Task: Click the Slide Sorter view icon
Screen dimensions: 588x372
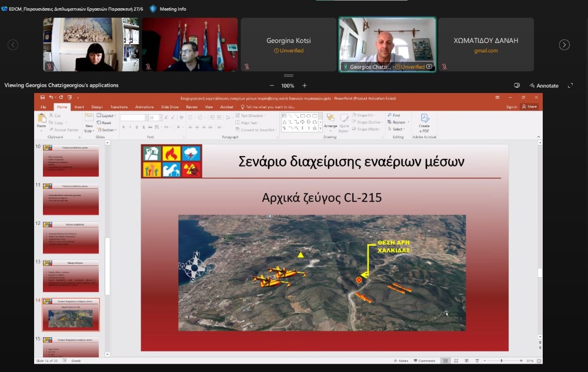Action: (x=456, y=361)
